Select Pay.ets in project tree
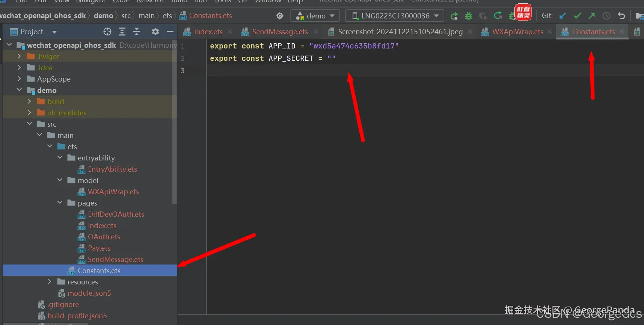 (x=99, y=248)
